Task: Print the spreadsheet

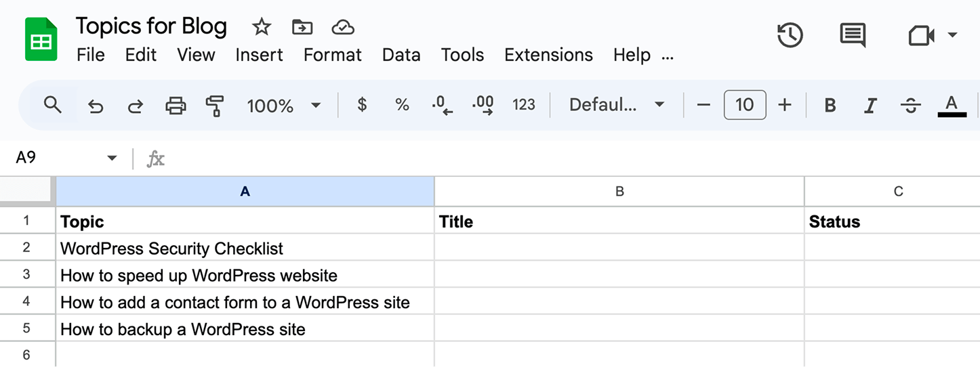Action: tap(176, 105)
